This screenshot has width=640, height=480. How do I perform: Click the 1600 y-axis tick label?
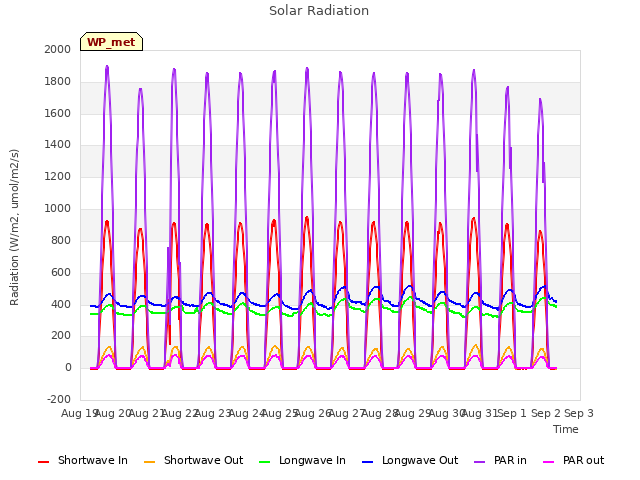[58, 113]
